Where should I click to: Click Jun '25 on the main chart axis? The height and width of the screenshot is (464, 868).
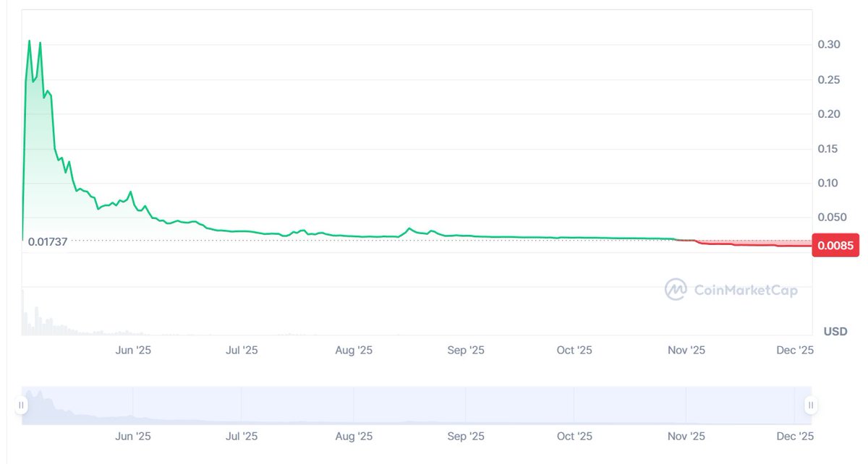pyautogui.click(x=134, y=350)
